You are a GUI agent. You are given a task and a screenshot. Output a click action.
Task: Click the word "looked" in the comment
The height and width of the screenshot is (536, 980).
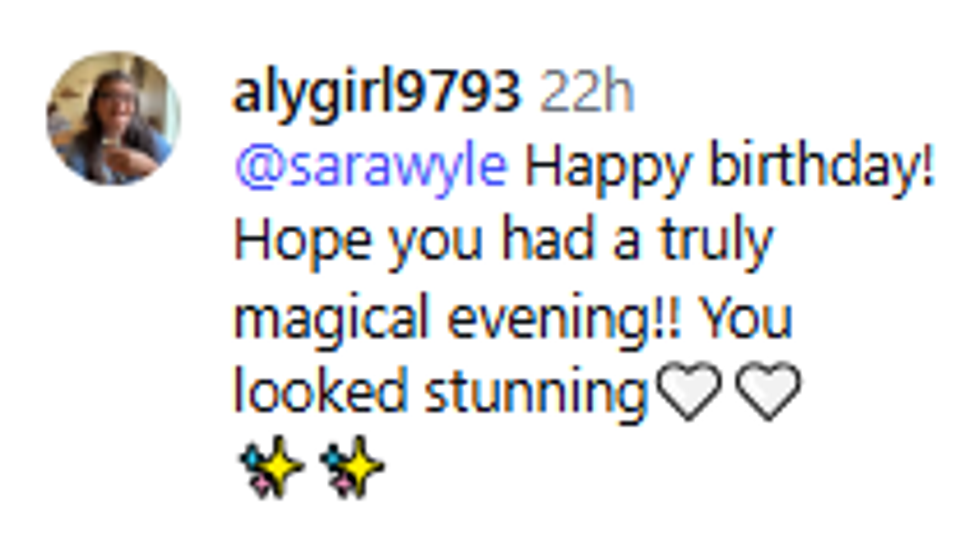click(319, 392)
